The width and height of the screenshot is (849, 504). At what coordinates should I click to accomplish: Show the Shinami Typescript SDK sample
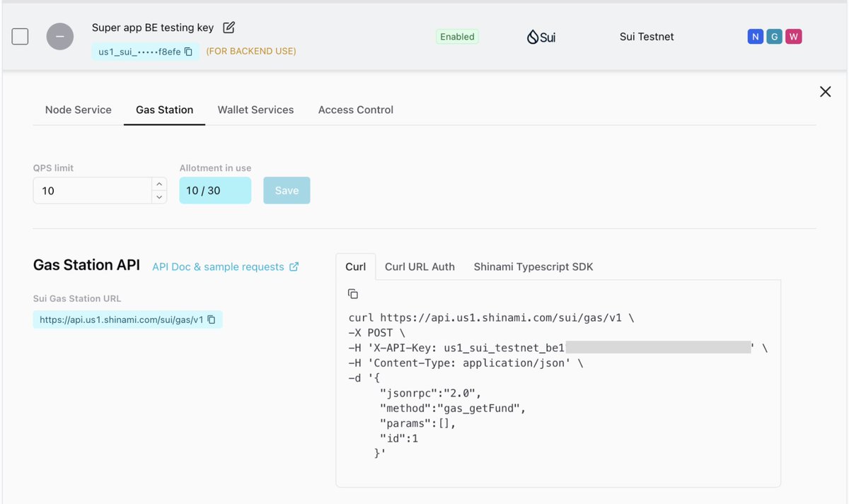(533, 266)
